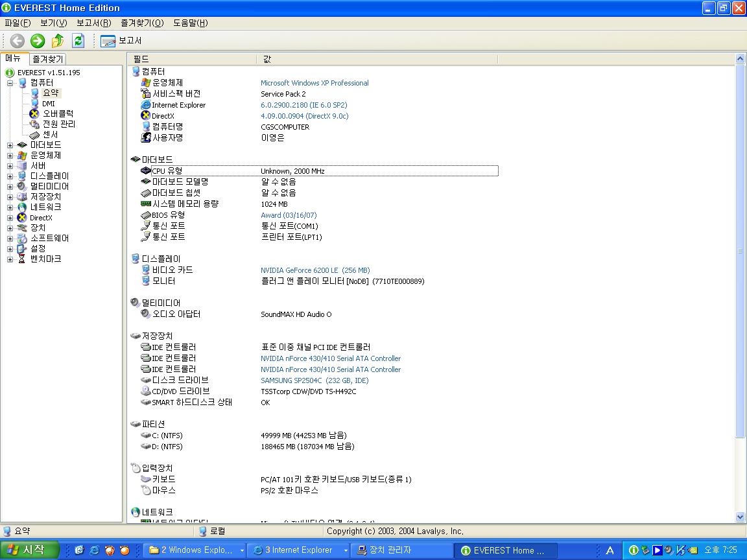This screenshot has width=747, height=560.
Task: Click the CPU 유형 chip icon
Action: tap(146, 170)
